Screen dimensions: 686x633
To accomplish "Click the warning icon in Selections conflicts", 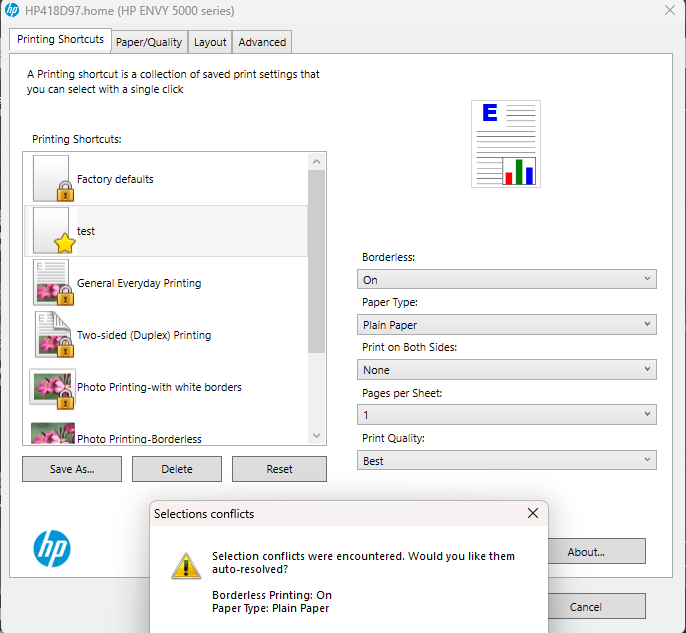I will (x=186, y=566).
